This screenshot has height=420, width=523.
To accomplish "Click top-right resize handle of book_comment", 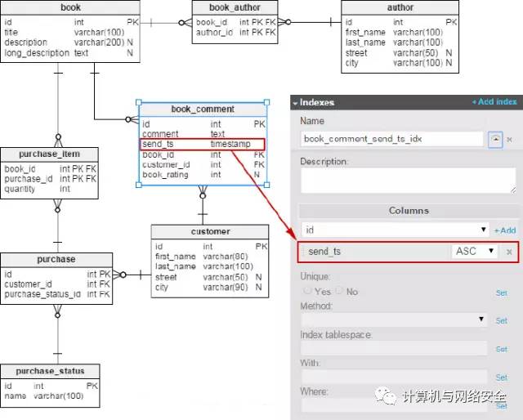I will pos(267,102).
